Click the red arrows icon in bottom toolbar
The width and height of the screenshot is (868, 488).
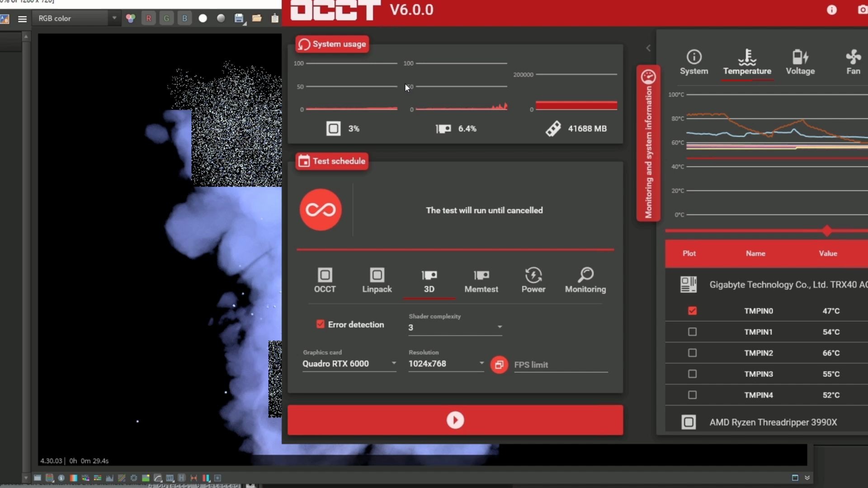[x=194, y=478]
